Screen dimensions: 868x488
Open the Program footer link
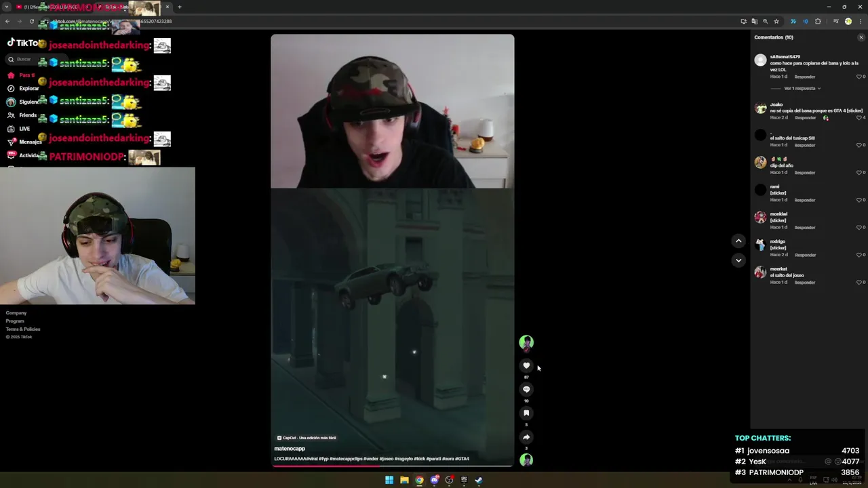(x=15, y=321)
